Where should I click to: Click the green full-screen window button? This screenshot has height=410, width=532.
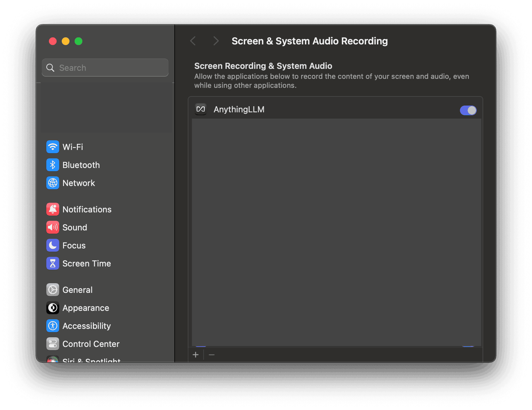pyautogui.click(x=78, y=41)
